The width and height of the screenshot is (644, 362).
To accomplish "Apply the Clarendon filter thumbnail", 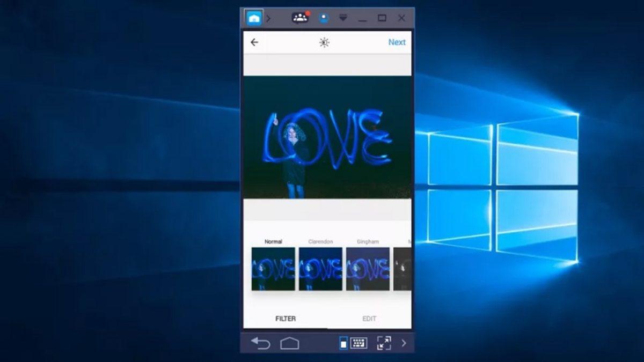I will [x=320, y=269].
